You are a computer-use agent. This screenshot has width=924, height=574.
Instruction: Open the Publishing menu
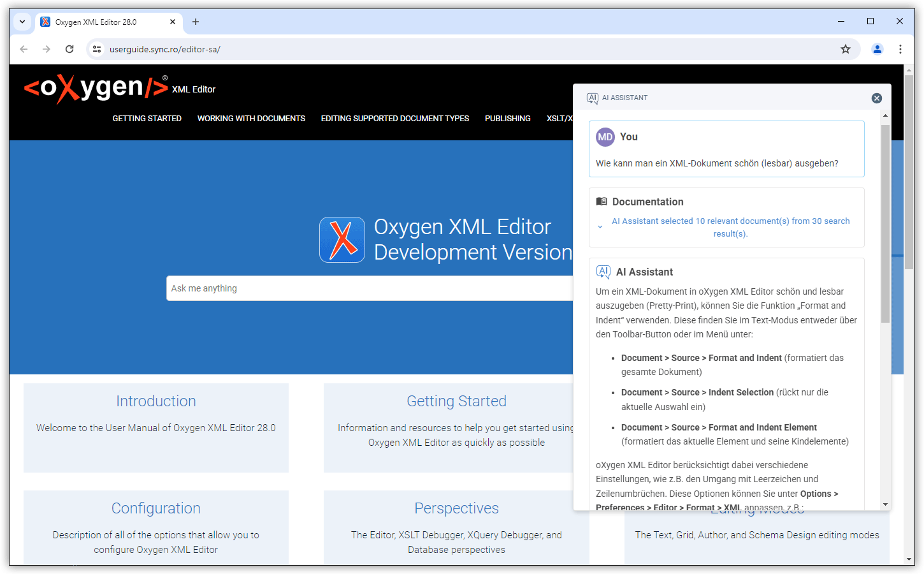[x=508, y=119]
